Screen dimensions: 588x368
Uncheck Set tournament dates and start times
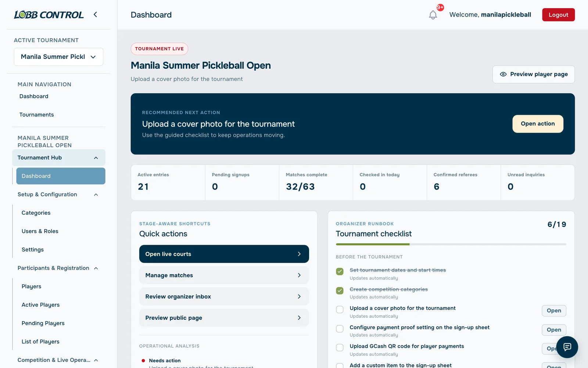(340, 272)
